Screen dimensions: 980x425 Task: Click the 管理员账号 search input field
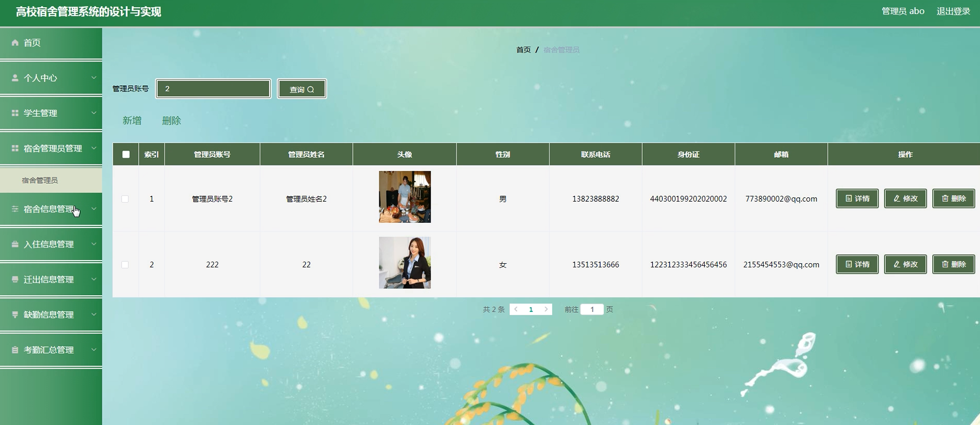pos(213,89)
